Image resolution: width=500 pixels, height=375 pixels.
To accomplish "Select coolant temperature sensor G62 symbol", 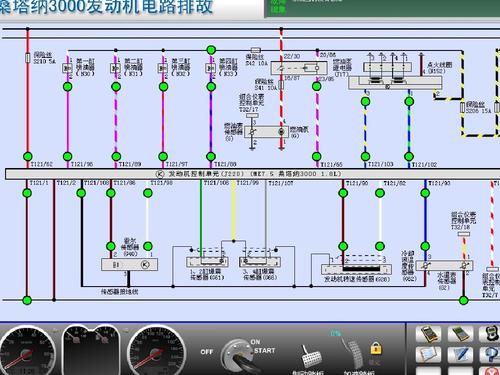I will pos(426,266).
